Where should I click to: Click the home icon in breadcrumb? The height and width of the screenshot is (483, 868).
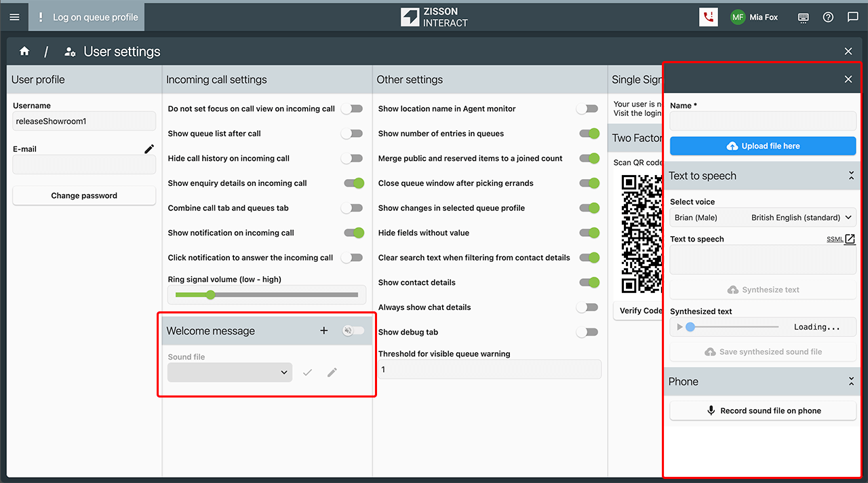[x=24, y=52]
